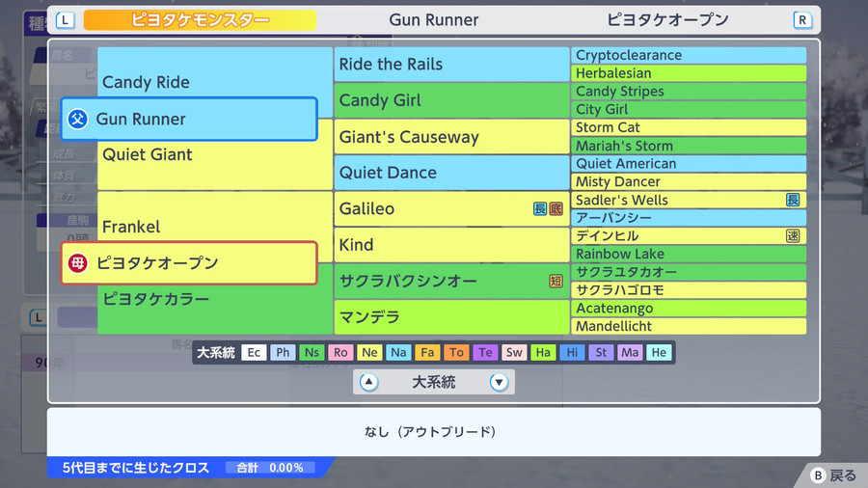
Task: Click アーバンシー in fourth generation
Action: click(689, 218)
